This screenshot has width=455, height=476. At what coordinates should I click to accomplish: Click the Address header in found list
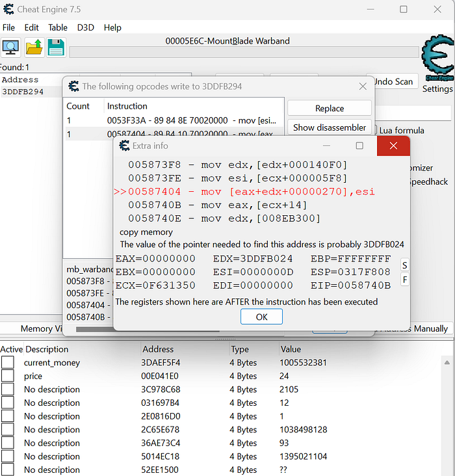click(x=20, y=80)
